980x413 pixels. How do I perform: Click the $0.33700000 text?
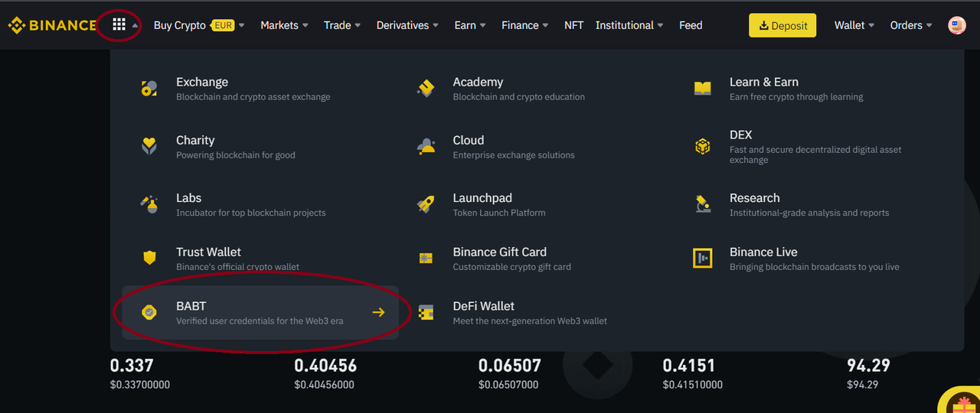(140, 385)
